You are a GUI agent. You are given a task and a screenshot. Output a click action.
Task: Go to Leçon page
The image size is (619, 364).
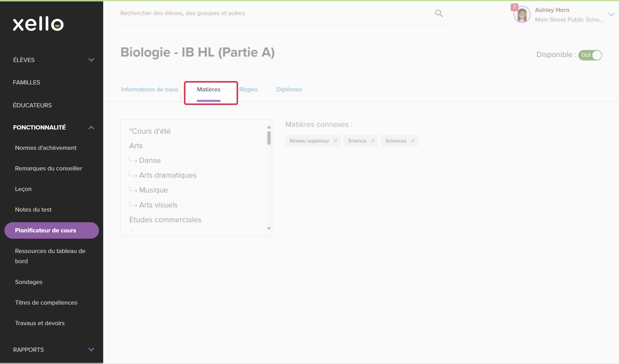coord(23,189)
